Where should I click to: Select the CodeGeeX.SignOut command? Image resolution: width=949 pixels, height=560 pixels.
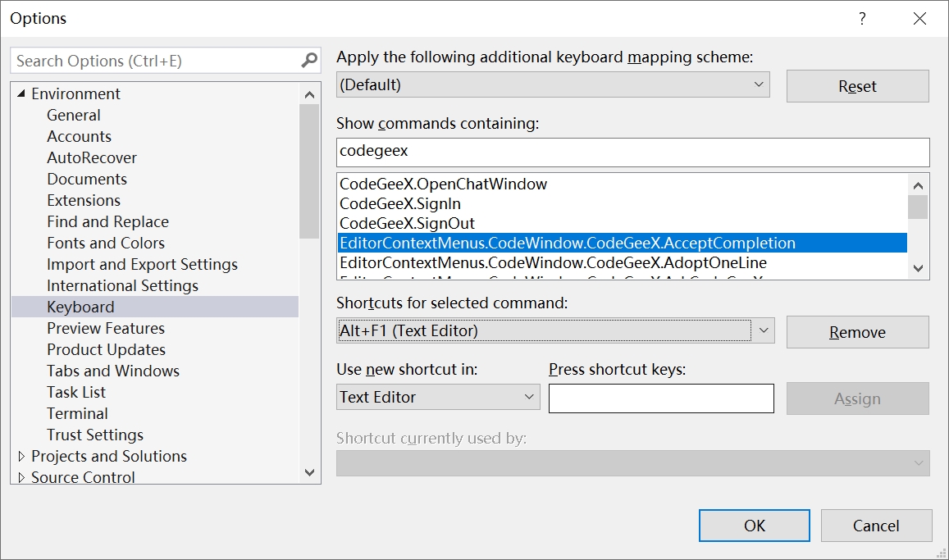(623, 223)
